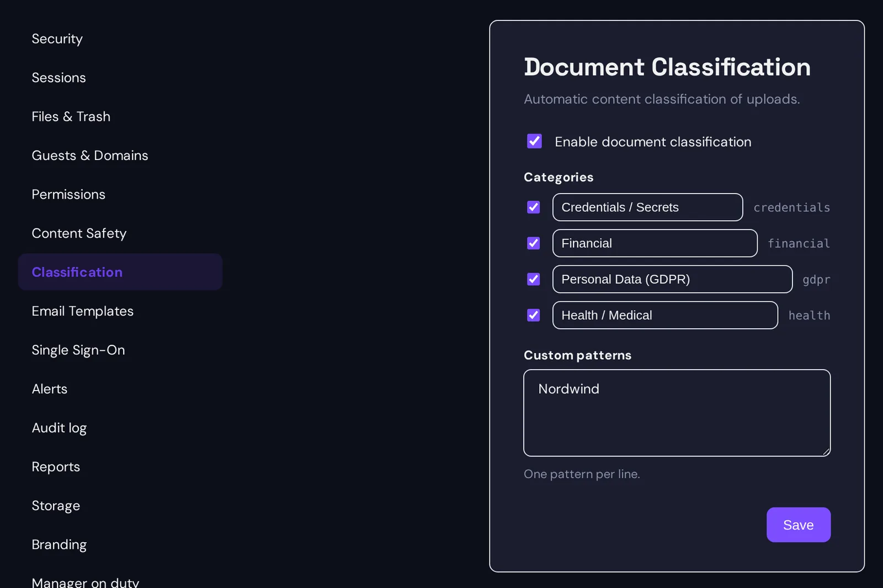Click the 'Document Classification' heading
883x588 pixels.
(667, 67)
